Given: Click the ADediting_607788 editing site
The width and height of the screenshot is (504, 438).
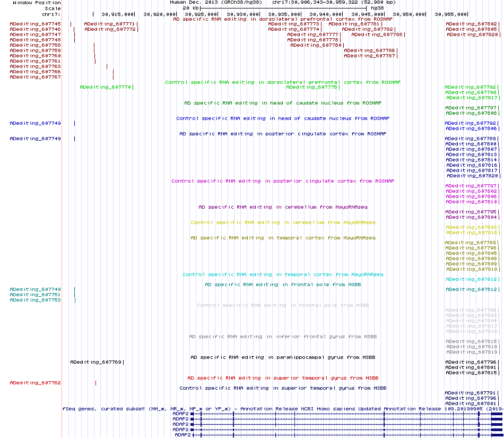Looking at the screenshot, I should pos(378,35).
